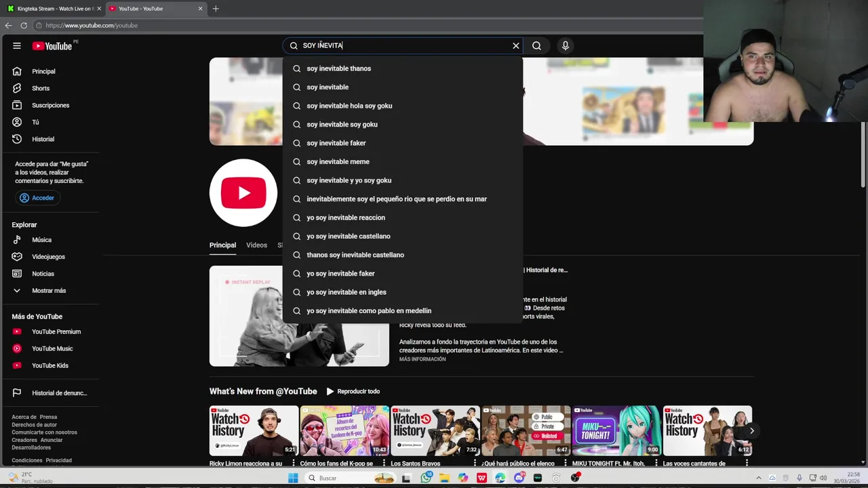Clear the search box with the X
The width and height of the screenshot is (868, 488).
point(516,45)
